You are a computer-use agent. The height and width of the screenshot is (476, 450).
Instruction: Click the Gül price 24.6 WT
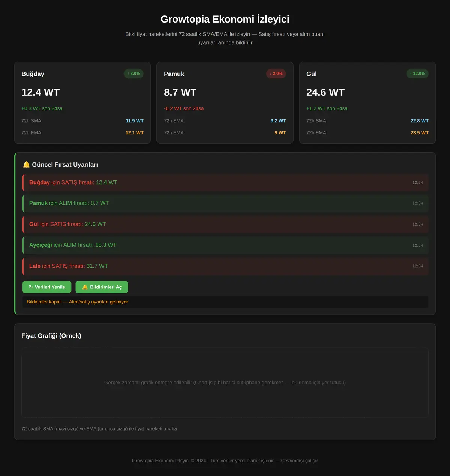(x=325, y=92)
